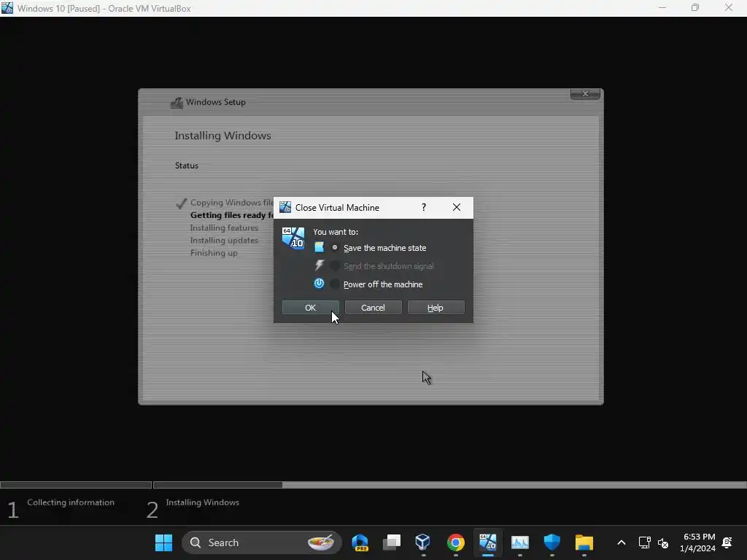Click the Copying Windows files checkmark
The width and height of the screenshot is (747, 560).
pyautogui.click(x=181, y=203)
